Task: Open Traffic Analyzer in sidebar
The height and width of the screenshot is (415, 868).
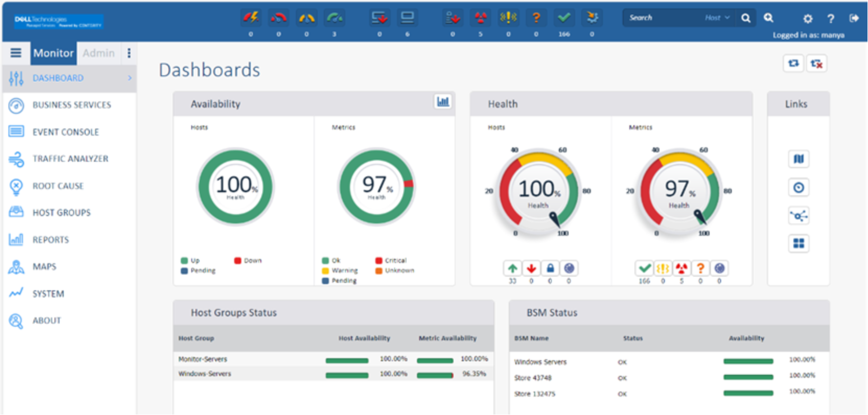Action: (70, 159)
